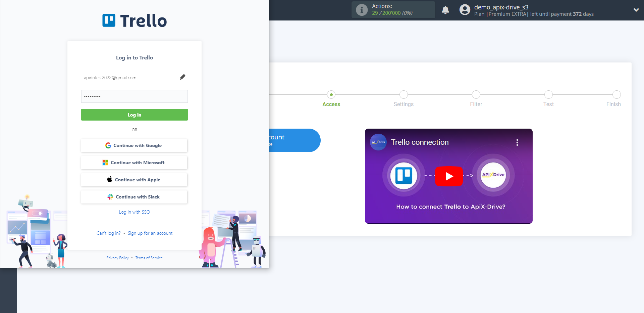Image resolution: width=644 pixels, height=313 pixels.
Task: Open the Log in with SSO link
Action: tap(135, 212)
